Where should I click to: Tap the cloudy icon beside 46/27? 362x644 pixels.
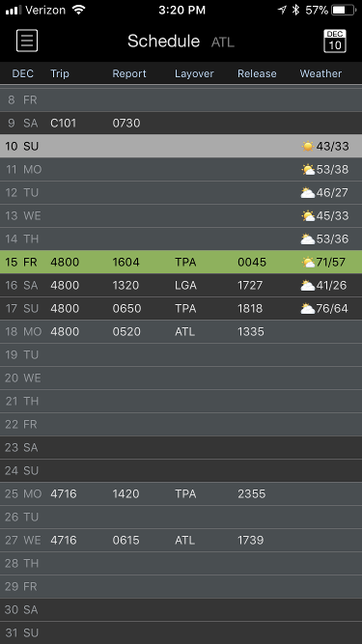pos(308,193)
